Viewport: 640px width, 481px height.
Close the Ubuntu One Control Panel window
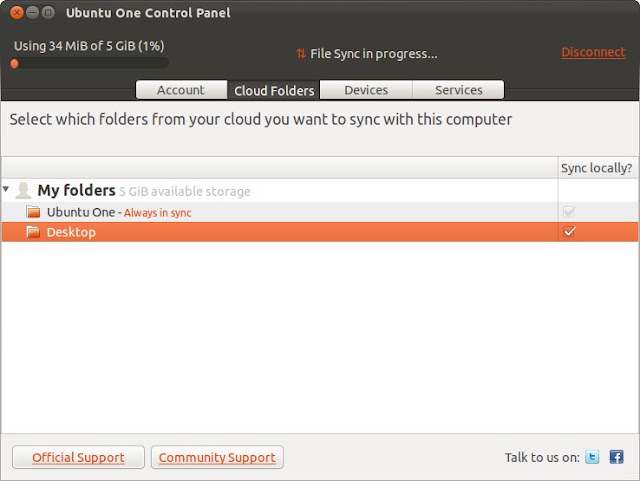(16, 13)
